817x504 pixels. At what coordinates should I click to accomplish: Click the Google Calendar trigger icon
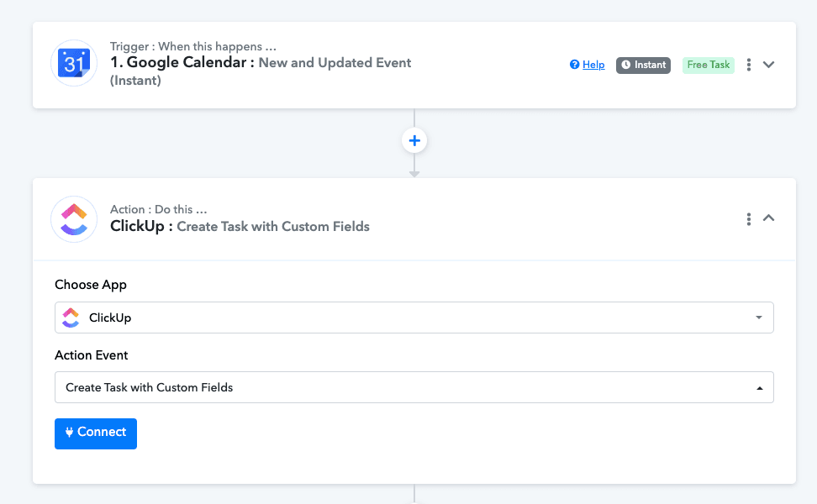click(x=74, y=64)
